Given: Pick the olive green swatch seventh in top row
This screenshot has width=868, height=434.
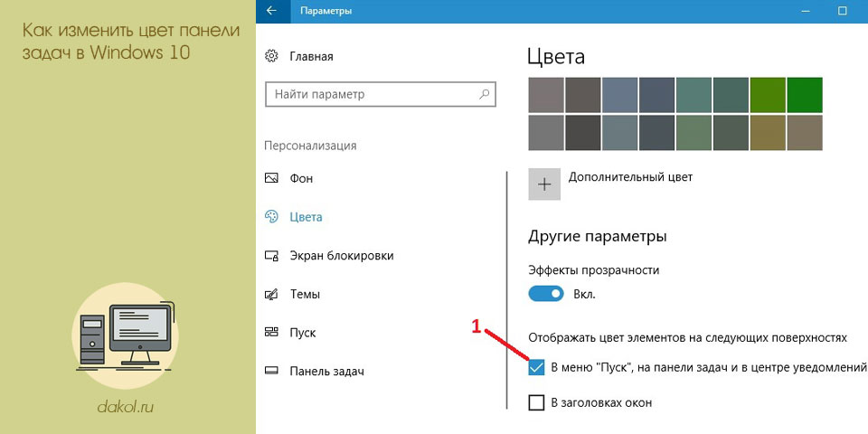Looking at the screenshot, I should pyautogui.click(x=768, y=95).
